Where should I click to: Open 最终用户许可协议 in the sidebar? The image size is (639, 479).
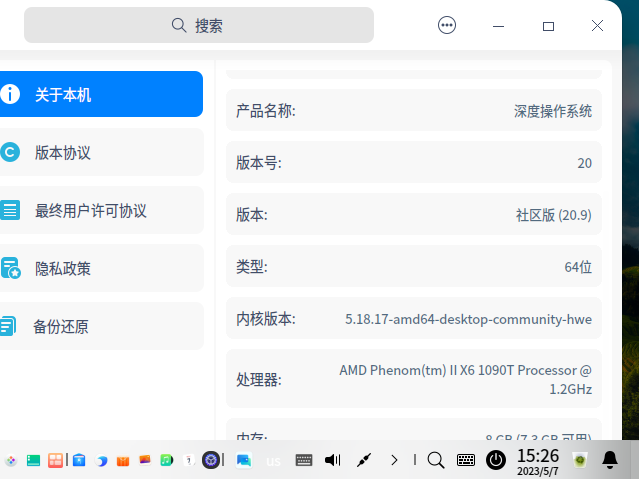pyautogui.click(x=101, y=210)
